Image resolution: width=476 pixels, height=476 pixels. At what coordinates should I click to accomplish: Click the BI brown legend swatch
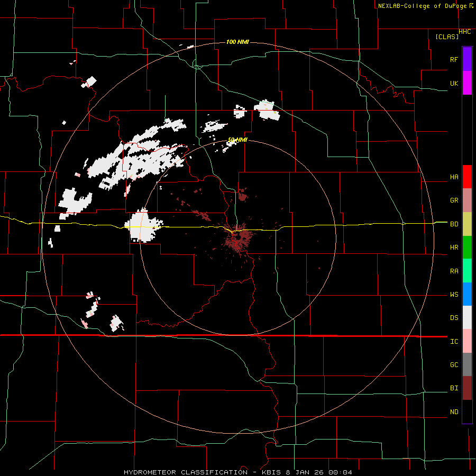[x=467, y=388]
